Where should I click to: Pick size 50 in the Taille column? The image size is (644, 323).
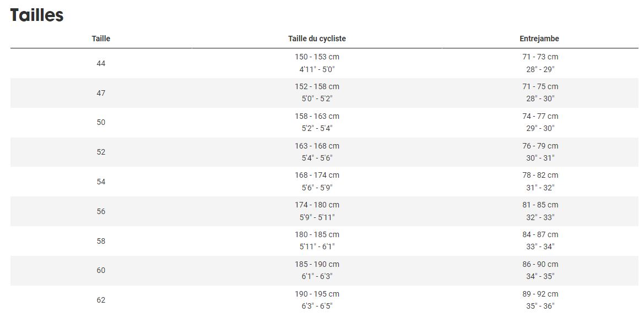coord(101,122)
